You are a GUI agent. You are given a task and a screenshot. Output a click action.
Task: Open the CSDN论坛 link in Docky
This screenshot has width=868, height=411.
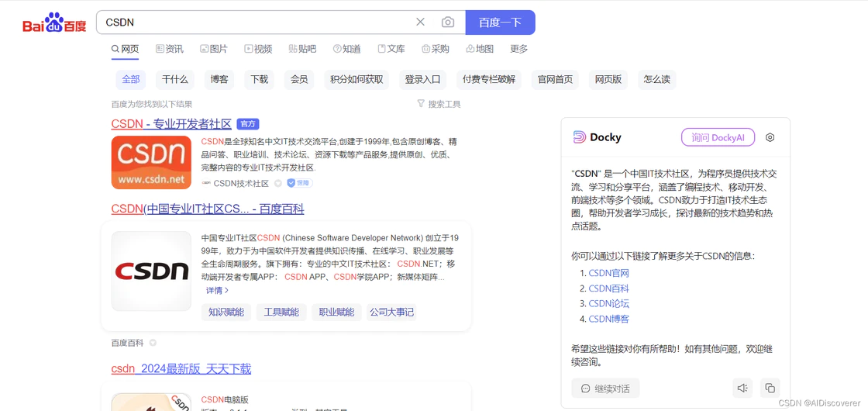tap(609, 303)
